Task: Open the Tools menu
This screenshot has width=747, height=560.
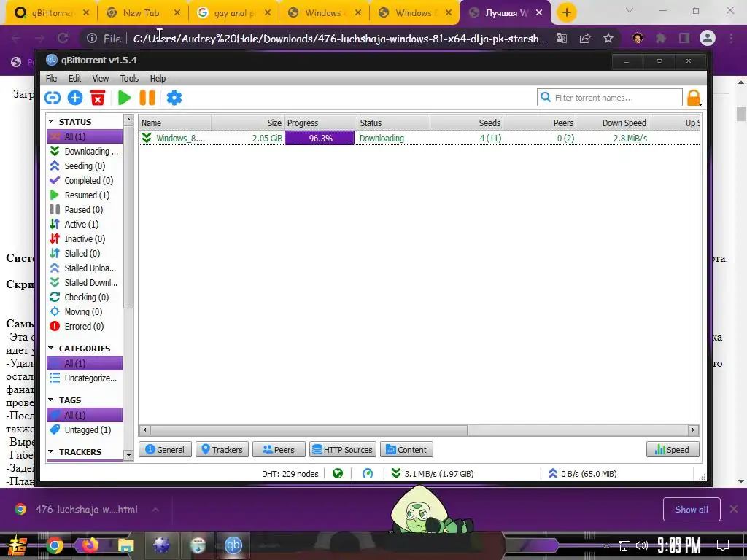Action: (x=129, y=78)
